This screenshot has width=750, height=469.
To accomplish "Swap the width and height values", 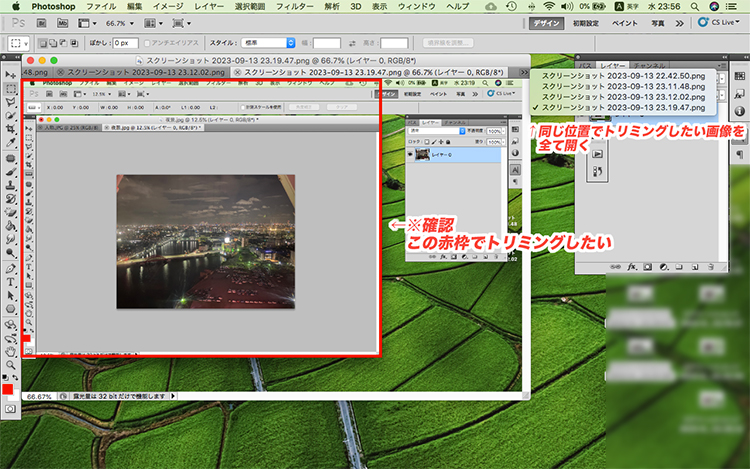I will click(352, 43).
